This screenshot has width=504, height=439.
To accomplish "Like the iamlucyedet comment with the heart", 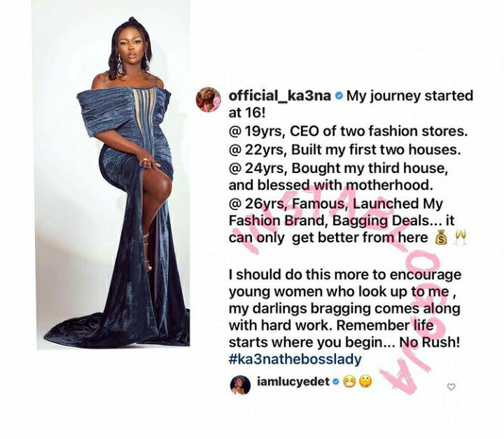I will [451, 387].
